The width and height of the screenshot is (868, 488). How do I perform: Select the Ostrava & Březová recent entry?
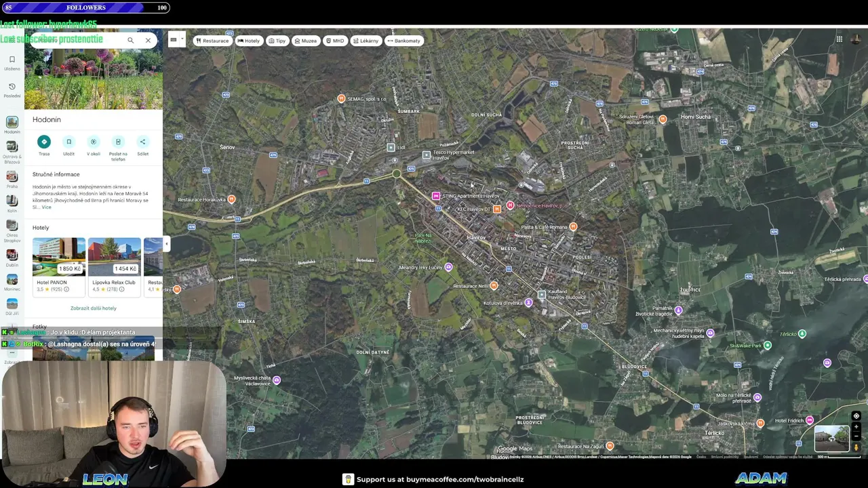[x=12, y=152]
